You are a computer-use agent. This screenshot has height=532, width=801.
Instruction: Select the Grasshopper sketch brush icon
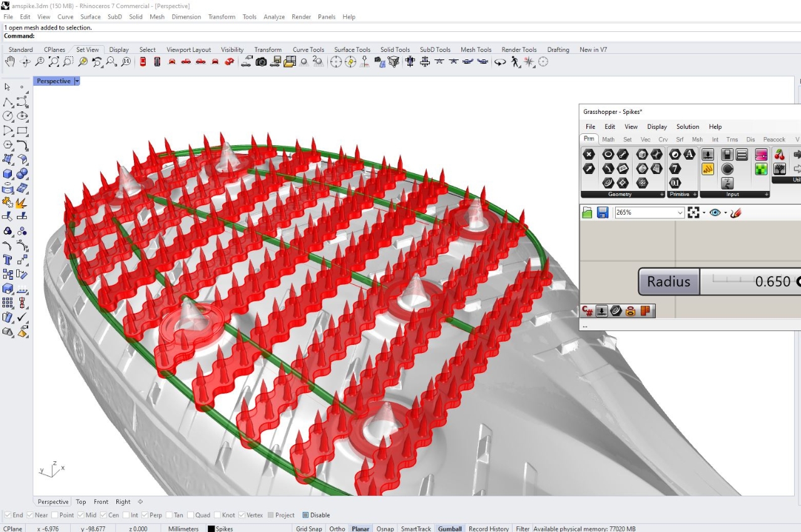click(735, 213)
